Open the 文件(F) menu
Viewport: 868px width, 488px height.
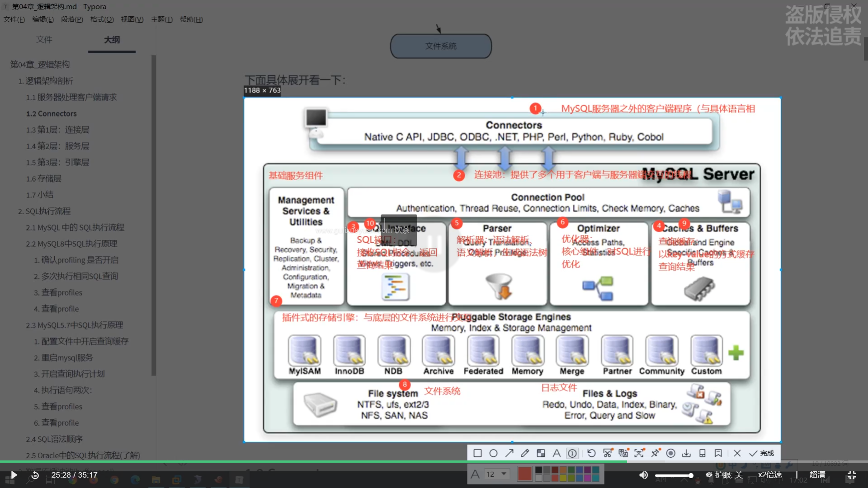tap(14, 19)
